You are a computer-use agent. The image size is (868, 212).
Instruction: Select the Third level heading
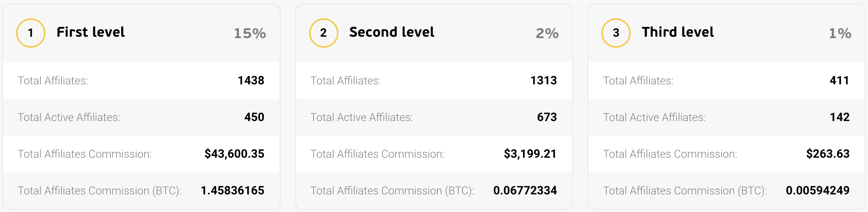(x=678, y=32)
